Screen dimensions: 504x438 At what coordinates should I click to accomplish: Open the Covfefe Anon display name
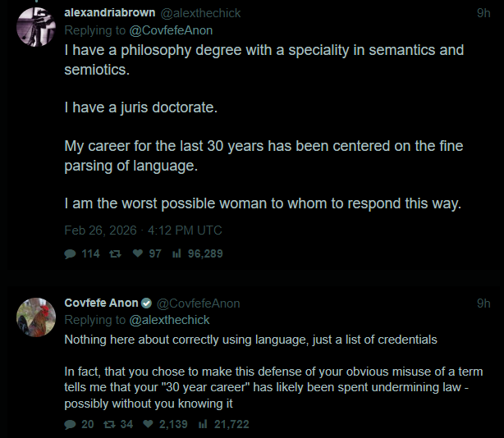pyautogui.click(x=102, y=303)
